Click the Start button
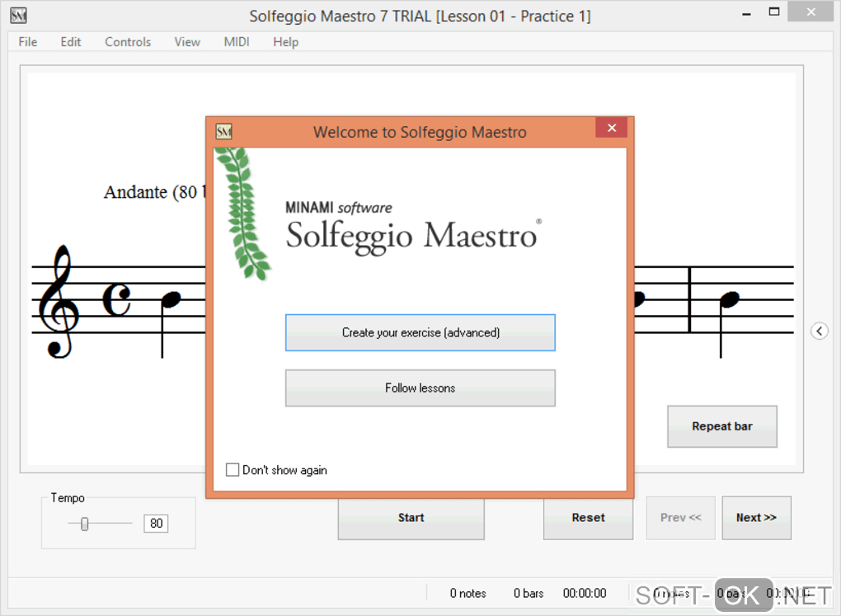This screenshot has height=616, width=841. point(411,518)
